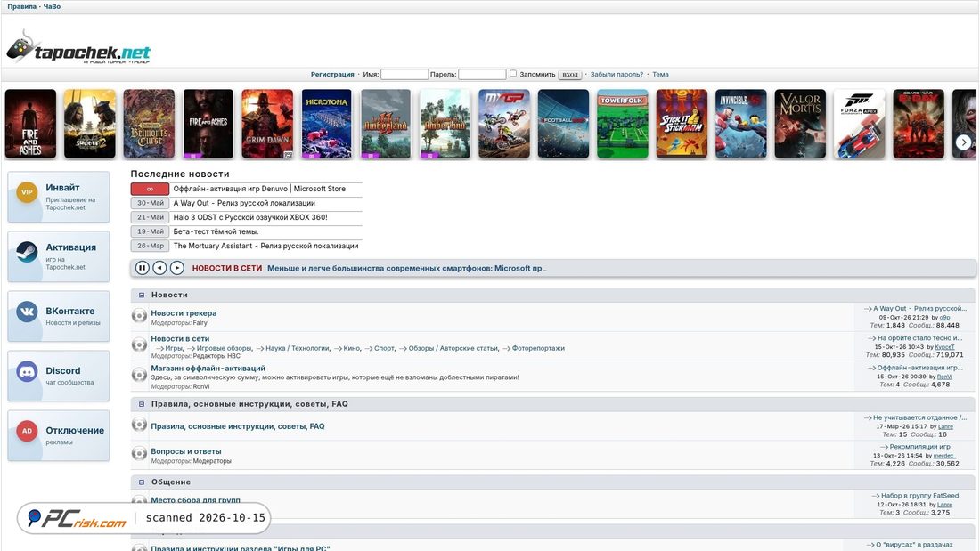Pause the news ticker
Viewport: 980px width, 551px height.
(x=142, y=268)
